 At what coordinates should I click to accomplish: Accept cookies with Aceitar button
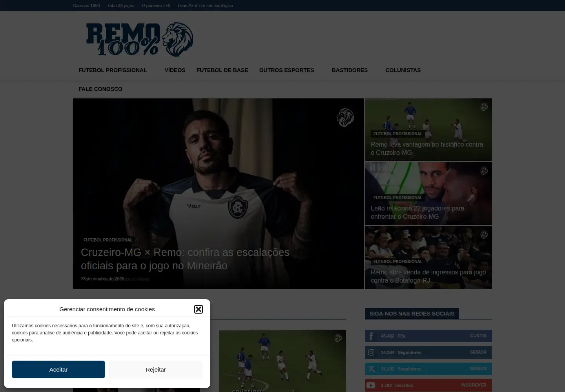point(58,369)
